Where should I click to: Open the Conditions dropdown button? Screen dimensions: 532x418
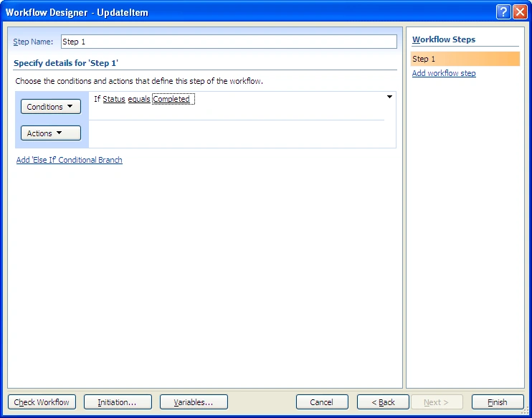pos(51,107)
